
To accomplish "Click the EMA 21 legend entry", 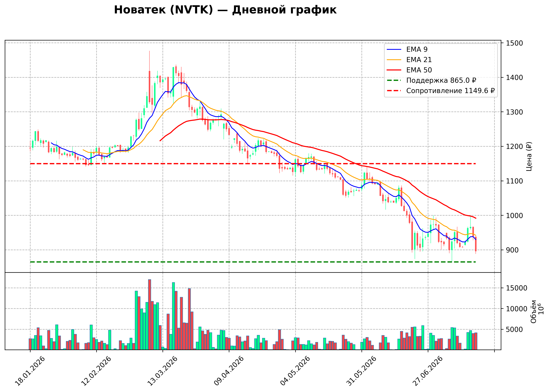I will click(409, 60).
